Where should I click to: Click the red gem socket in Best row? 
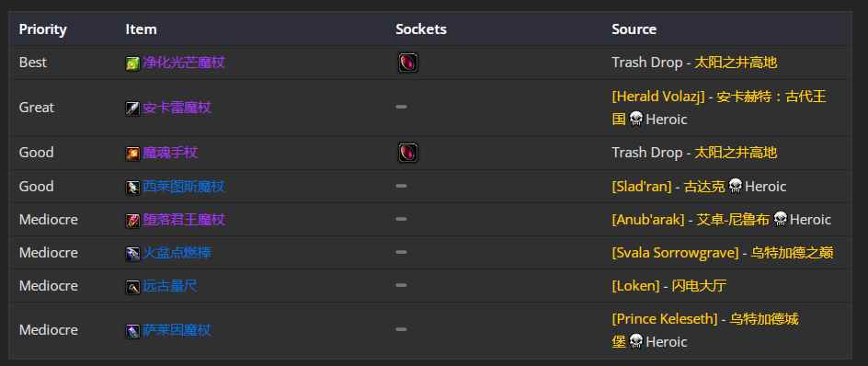pos(408,63)
